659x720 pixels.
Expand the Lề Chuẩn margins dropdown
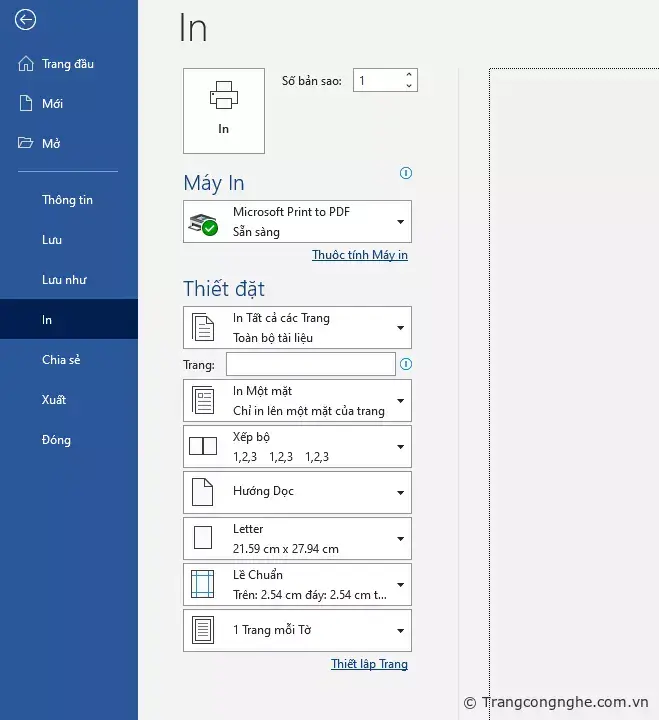(297, 585)
